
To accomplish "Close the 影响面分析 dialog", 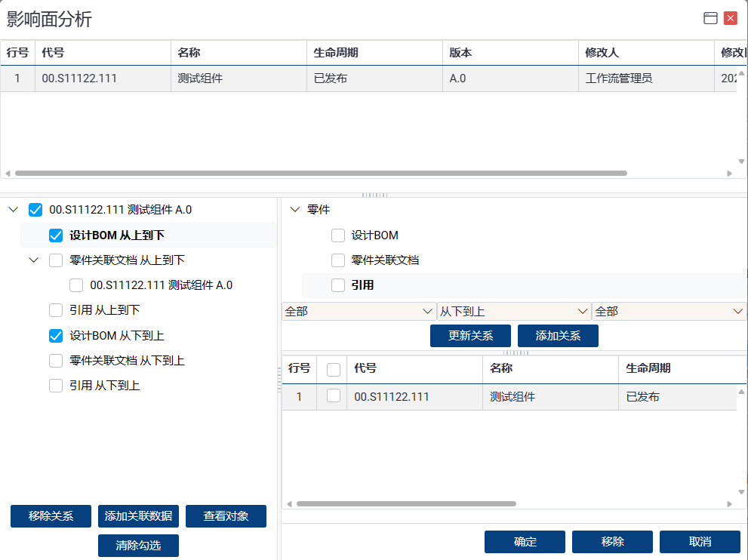I will click(730, 19).
